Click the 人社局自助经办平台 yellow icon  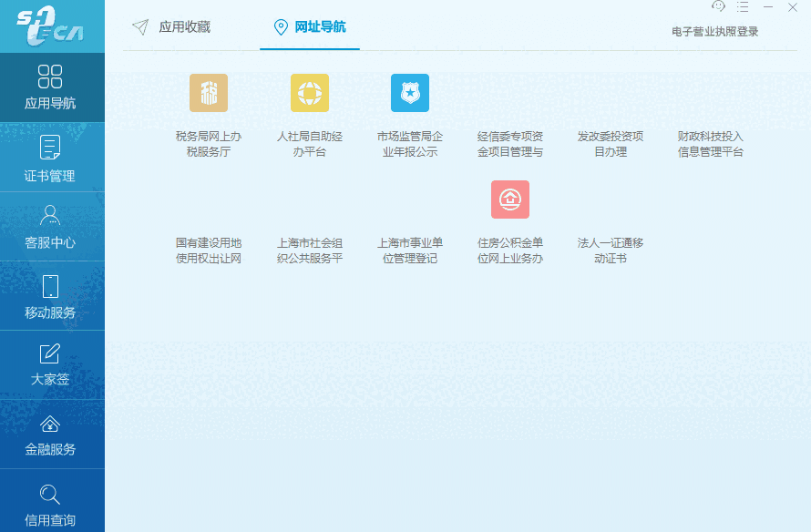310,93
